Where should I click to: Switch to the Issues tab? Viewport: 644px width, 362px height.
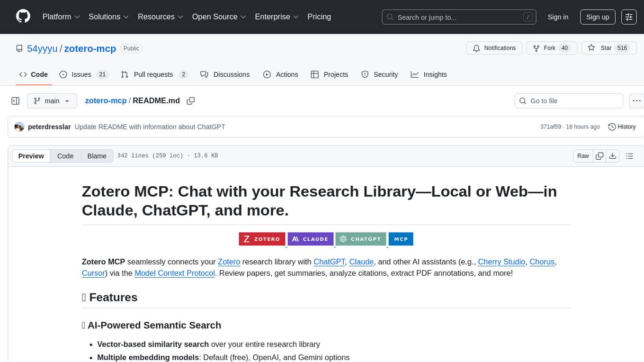tap(84, 74)
